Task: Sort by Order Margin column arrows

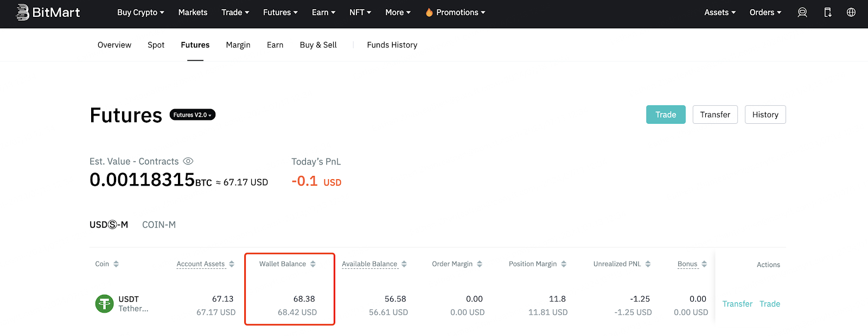Action: [x=480, y=264]
